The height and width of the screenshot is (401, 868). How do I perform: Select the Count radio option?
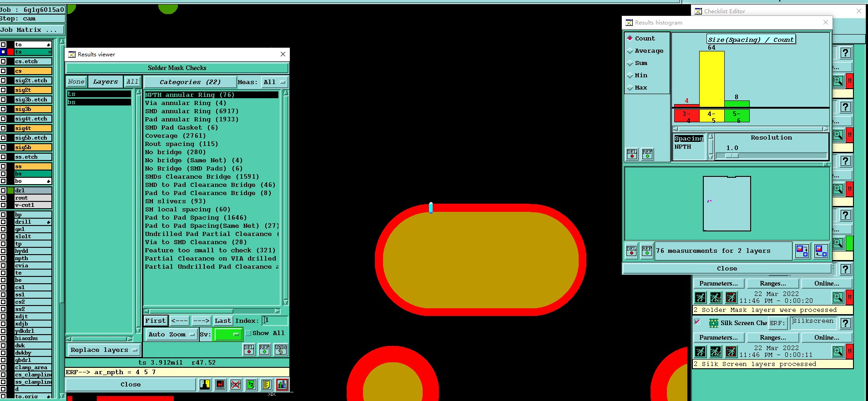tap(630, 38)
